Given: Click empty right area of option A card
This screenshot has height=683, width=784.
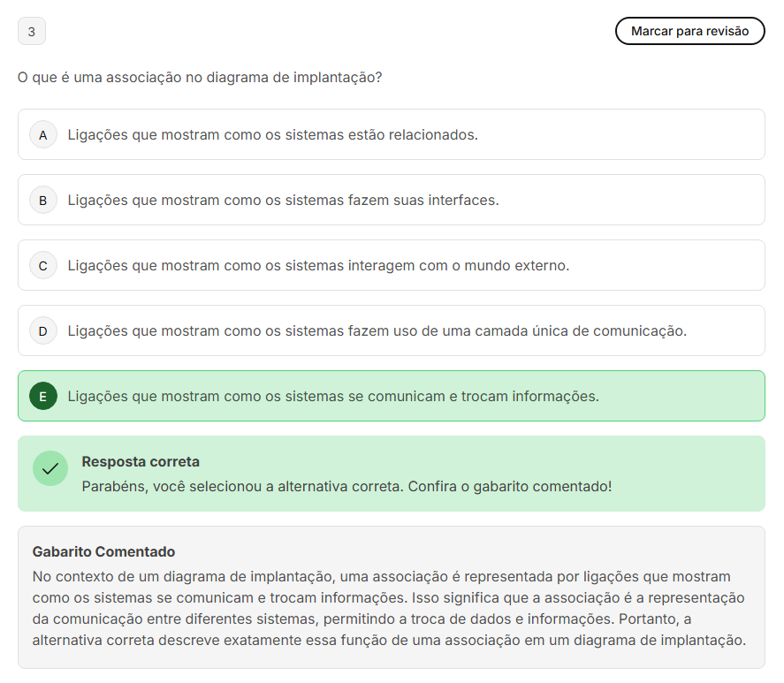Looking at the screenshot, I should coord(663,134).
